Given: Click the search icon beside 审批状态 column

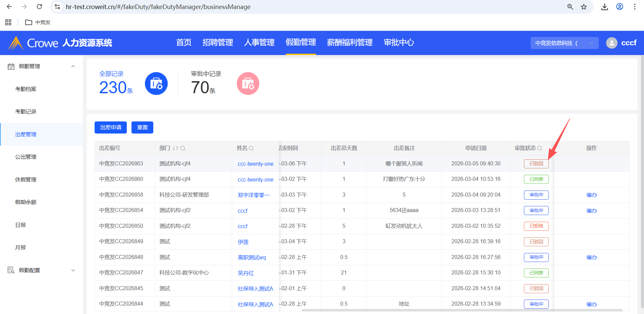Looking at the screenshot, I should (540, 148).
